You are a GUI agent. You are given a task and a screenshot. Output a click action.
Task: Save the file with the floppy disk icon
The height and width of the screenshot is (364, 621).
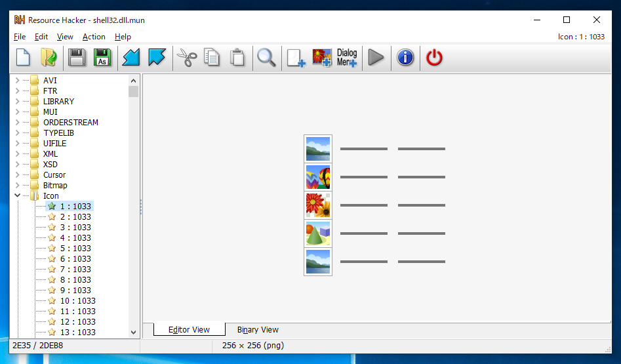(77, 58)
